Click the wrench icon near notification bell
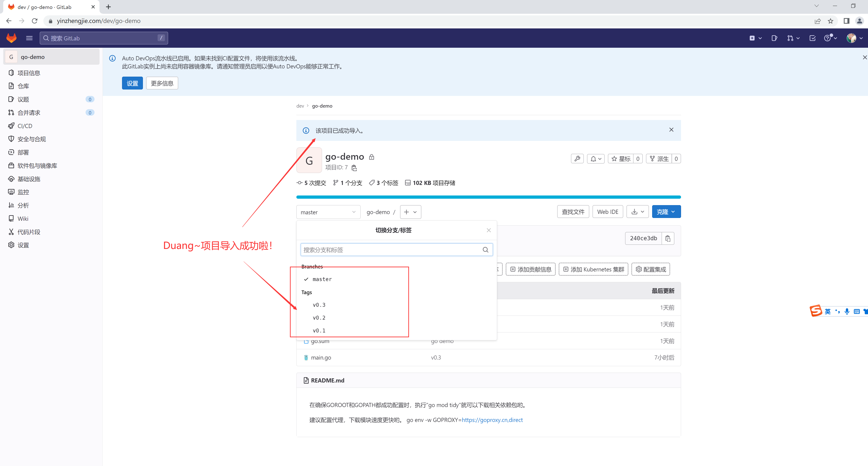 pos(577,159)
